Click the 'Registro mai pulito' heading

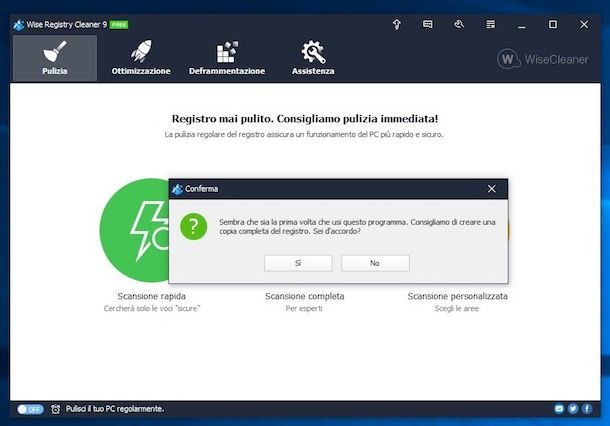(x=305, y=119)
